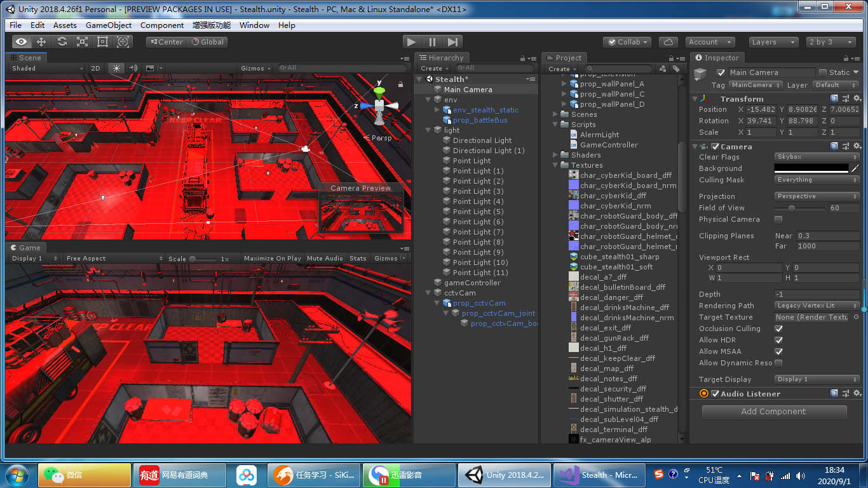Click the Stats button in Game view
This screenshot has width=868, height=488.
[358, 259]
